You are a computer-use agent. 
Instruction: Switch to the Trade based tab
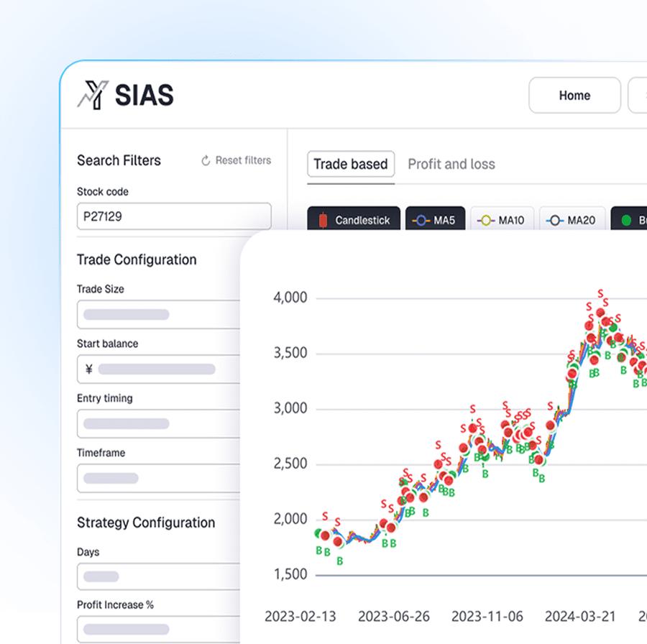[x=350, y=164]
